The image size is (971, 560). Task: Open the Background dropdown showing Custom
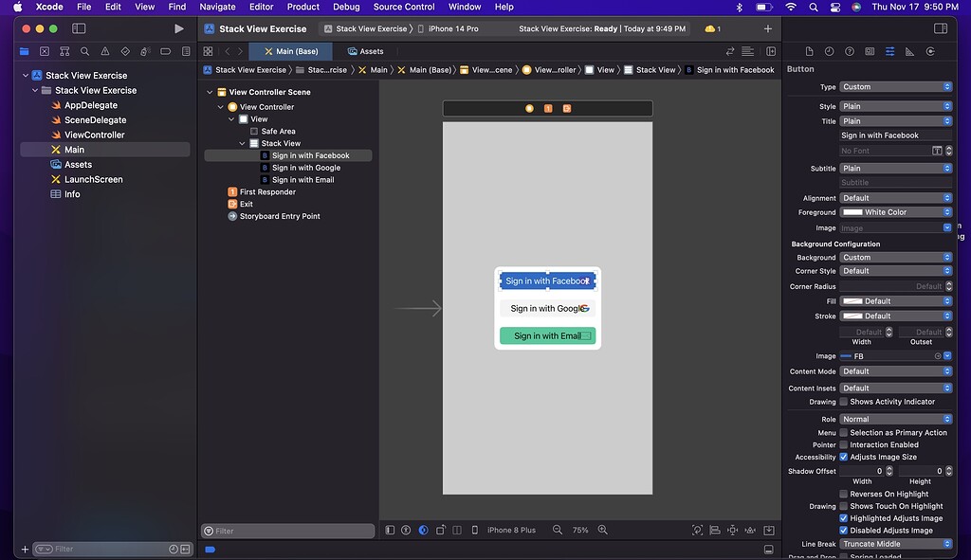(x=895, y=257)
